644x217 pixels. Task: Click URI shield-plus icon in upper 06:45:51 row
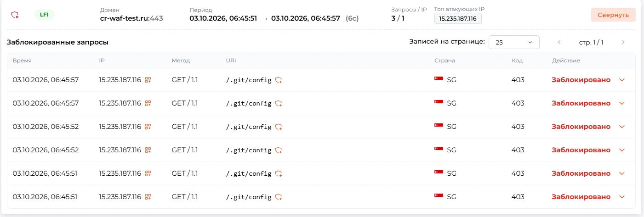pyautogui.click(x=279, y=173)
